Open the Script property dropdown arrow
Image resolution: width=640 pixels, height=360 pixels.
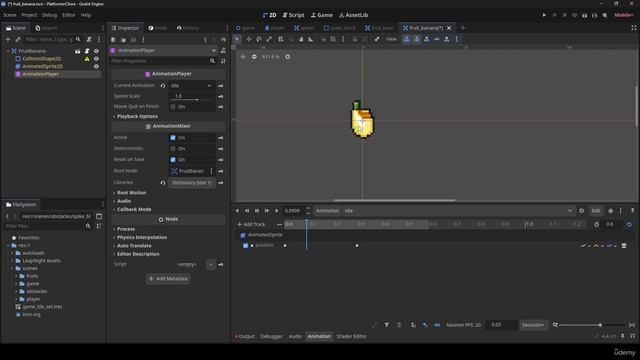211,264
